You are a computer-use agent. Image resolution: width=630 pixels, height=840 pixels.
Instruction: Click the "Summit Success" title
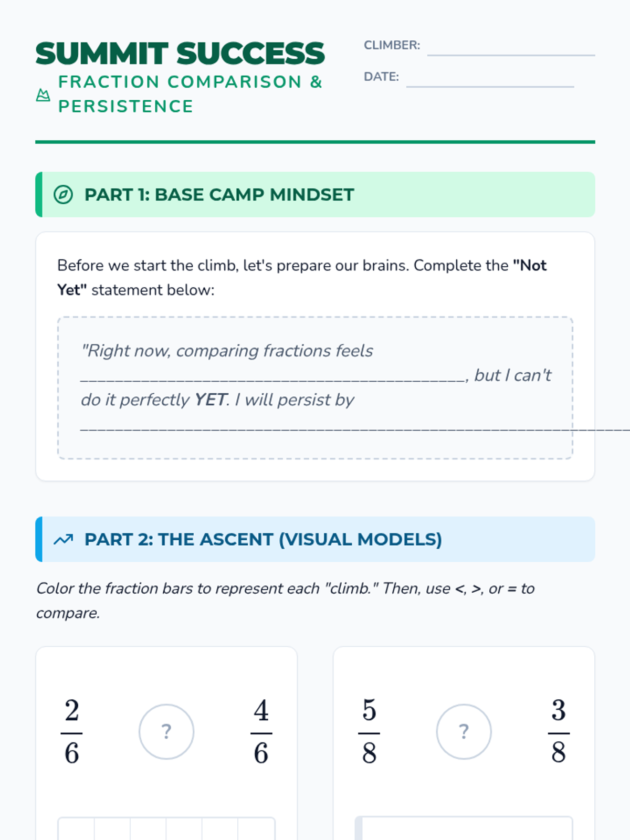[x=180, y=54]
